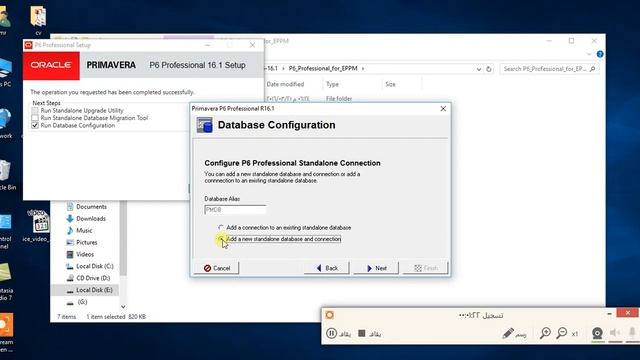The image size is (640, 360).
Task: Open the cv desktop shortcut
Action: point(38,19)
